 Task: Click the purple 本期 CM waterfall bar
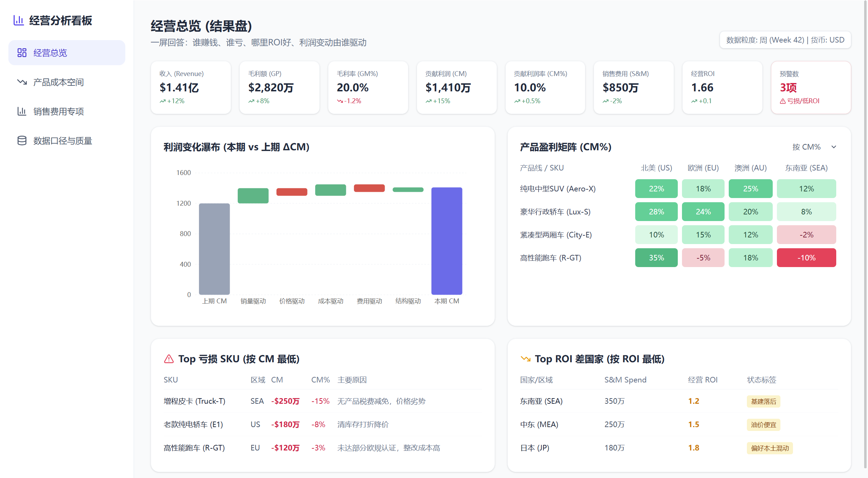[x=447, y=241]
